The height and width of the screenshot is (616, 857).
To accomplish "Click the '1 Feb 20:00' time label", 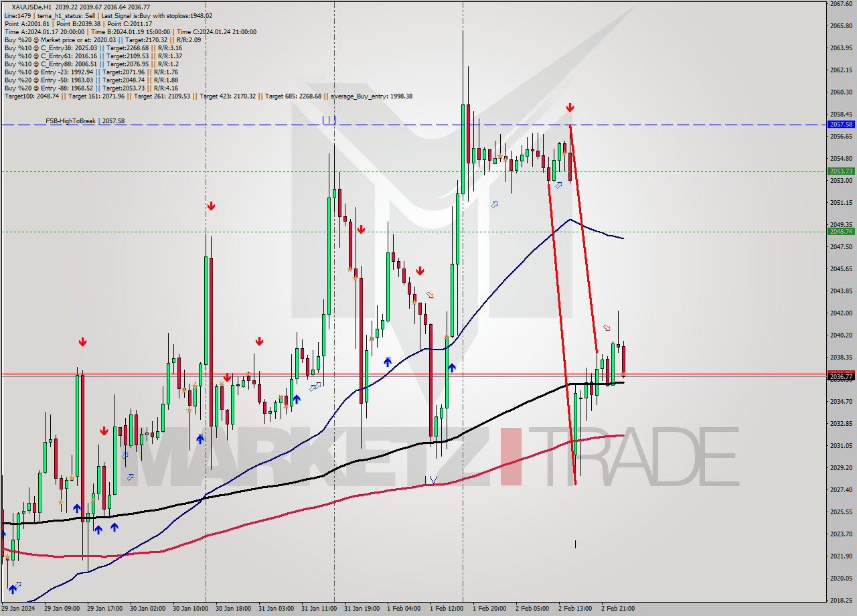I will click(489, 609).
